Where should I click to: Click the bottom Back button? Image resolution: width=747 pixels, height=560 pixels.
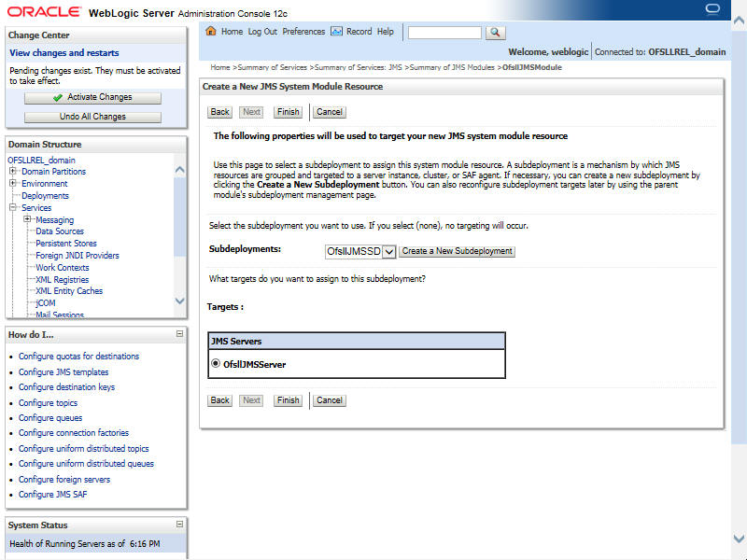tap(220, 400)
